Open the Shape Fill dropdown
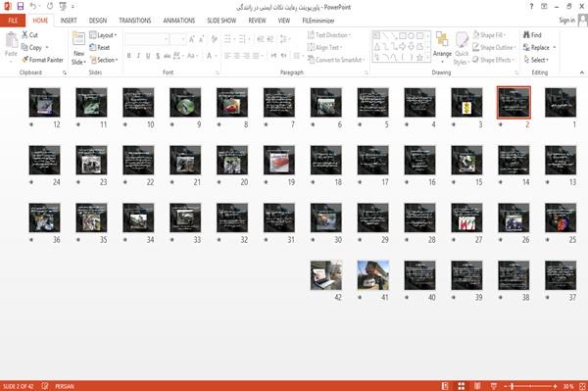Viewport: 588px width, 391px height. 489,35
